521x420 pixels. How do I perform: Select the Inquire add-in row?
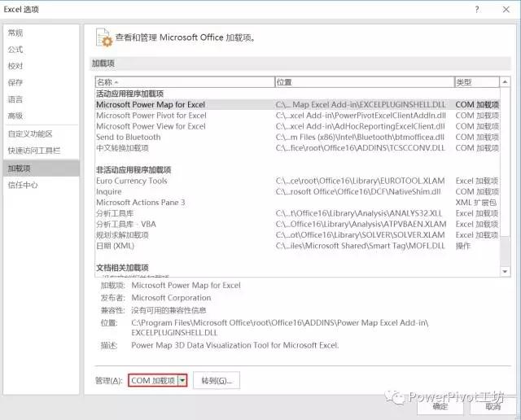297,192
